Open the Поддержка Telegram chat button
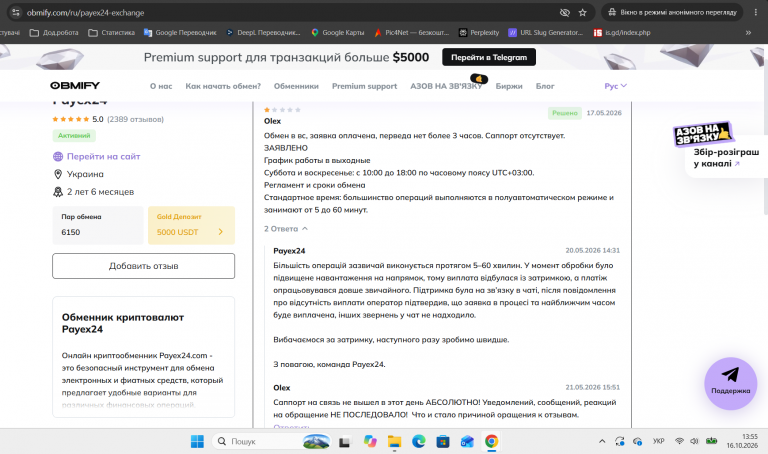Viewport: 768px width, 454px height. [x=730, y=383]
